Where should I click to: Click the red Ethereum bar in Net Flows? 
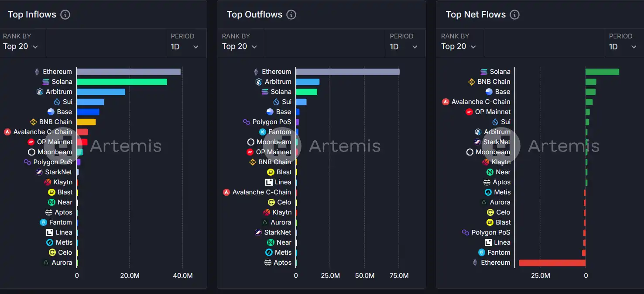[552, 263]
